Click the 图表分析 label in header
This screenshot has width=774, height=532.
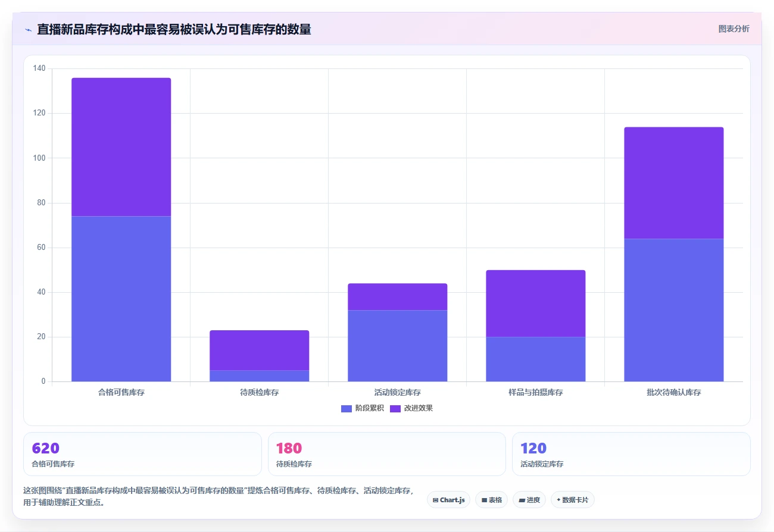tap(734, 29)
